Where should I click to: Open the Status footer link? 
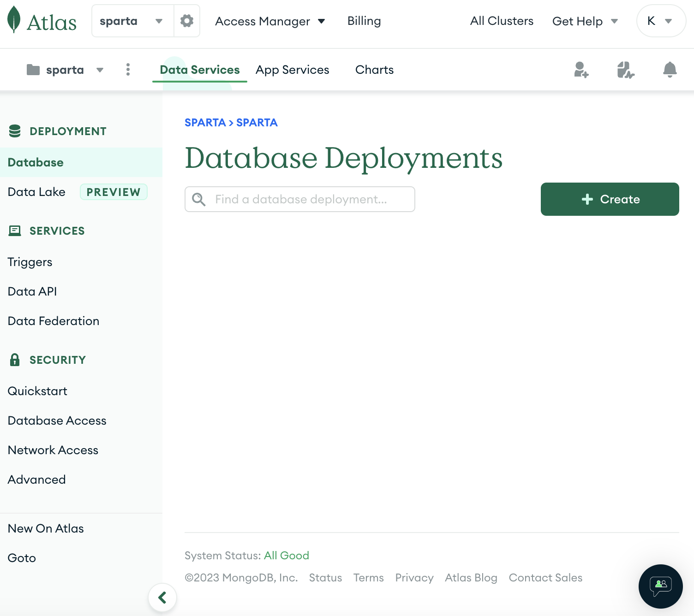[x=326, y=578]
